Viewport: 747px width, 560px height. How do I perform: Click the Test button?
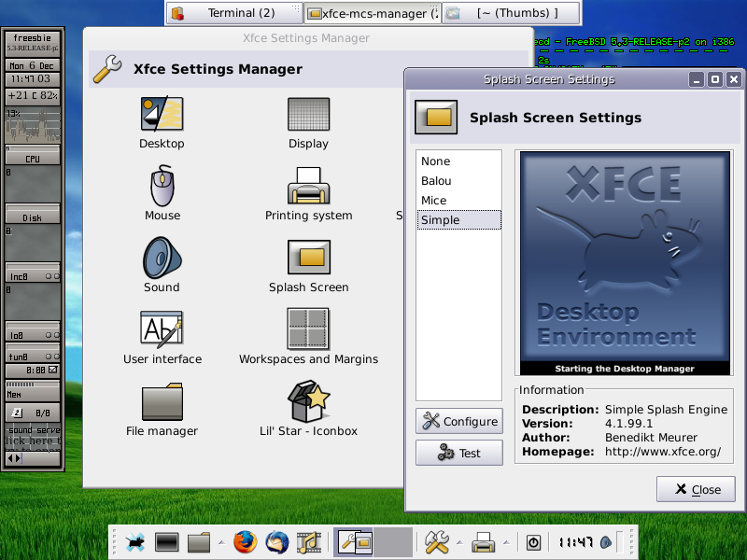(x=459, y=453)
